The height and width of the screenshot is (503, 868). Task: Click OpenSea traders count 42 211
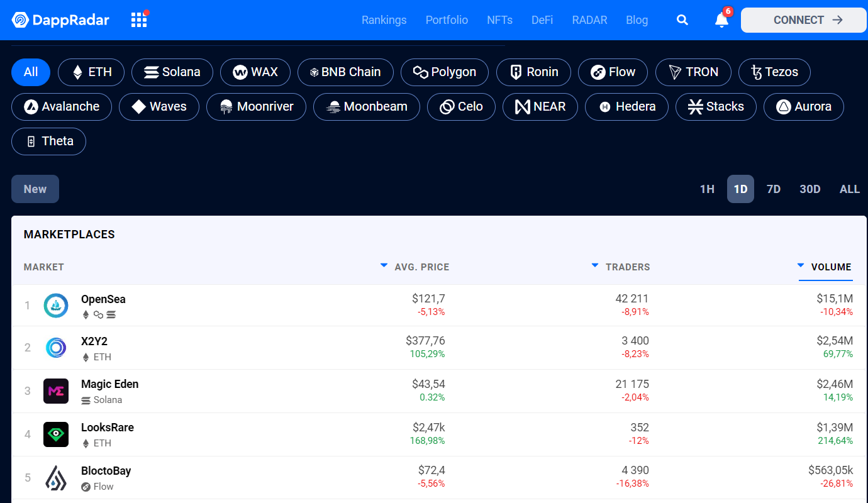click(632, 299)
